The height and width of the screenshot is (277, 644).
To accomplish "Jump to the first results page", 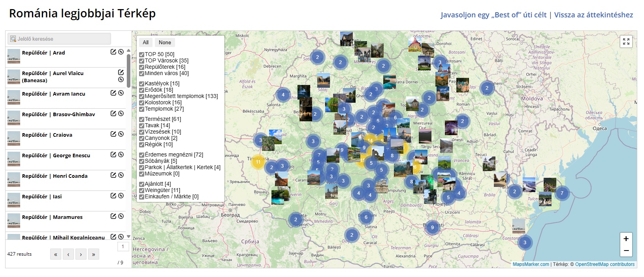I will point(56,254).
